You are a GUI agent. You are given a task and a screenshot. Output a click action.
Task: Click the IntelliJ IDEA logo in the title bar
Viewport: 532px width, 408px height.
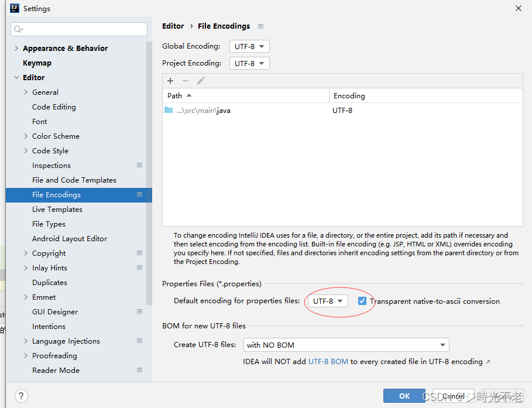(x=15, y=8)
